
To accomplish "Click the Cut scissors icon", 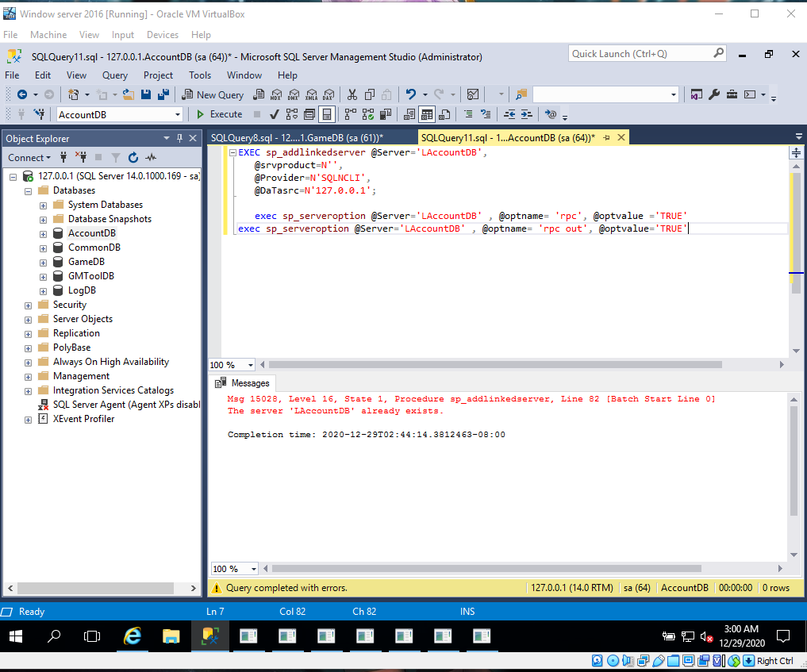I will 352,94.
